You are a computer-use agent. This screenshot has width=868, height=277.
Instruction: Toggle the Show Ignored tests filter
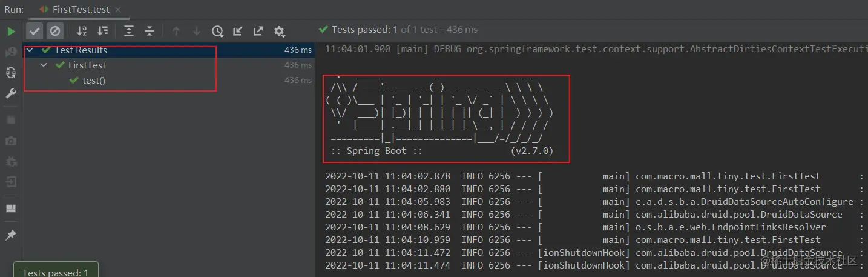point(55,31)
